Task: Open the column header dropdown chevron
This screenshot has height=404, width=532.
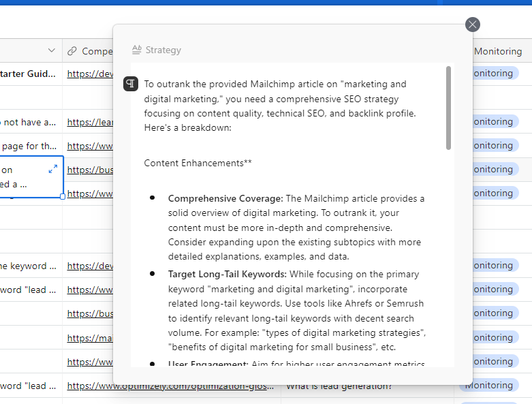Action: click(x=52, y=50)
